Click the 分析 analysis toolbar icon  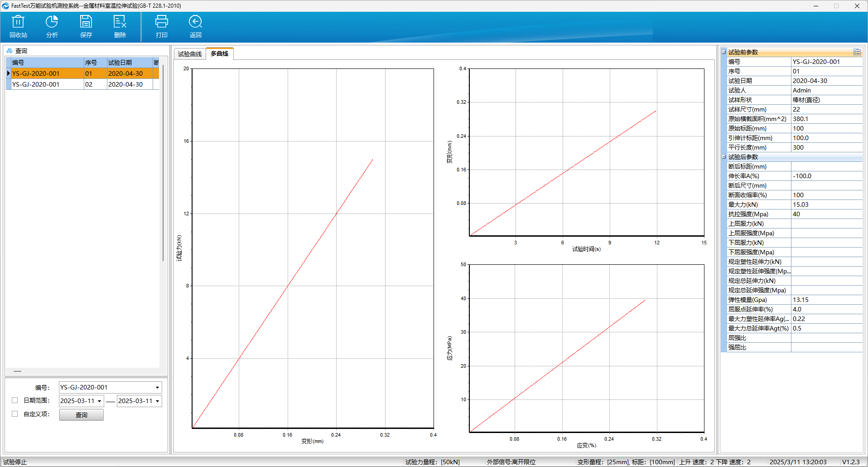(52, 27)
